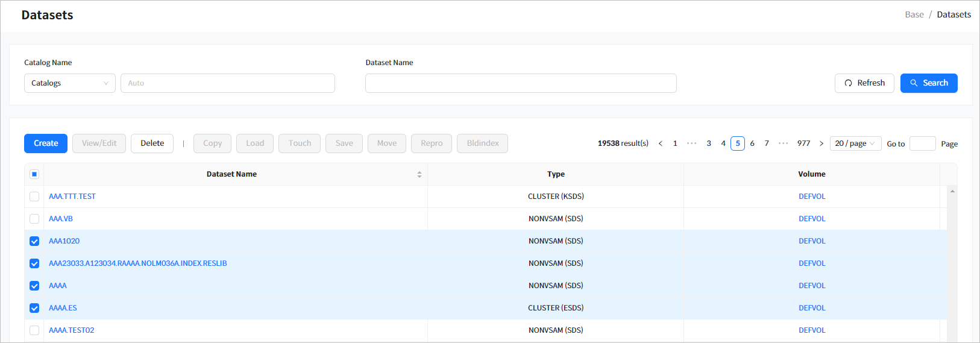
Task: Click the Refresh button
Action: tap(864, 83)
